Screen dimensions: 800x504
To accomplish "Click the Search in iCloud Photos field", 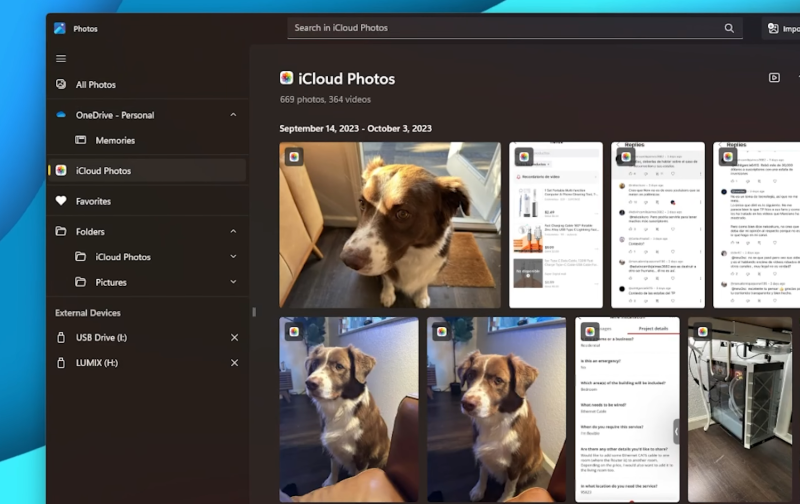I will (x=515, y=28).
